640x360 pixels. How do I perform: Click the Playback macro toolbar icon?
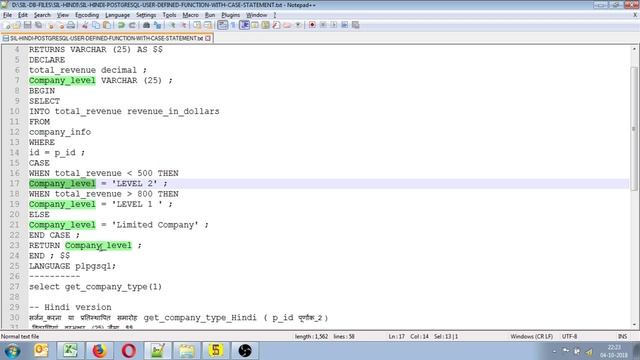(333, 25)
